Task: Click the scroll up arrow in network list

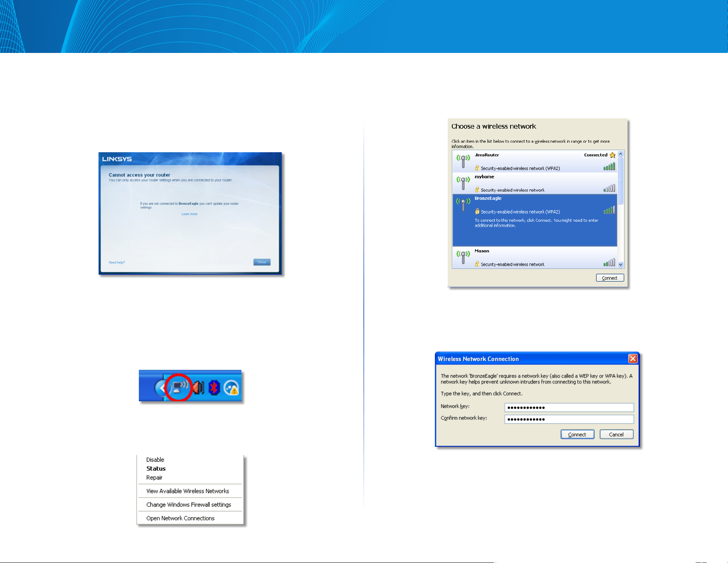Action: (621, 154)
